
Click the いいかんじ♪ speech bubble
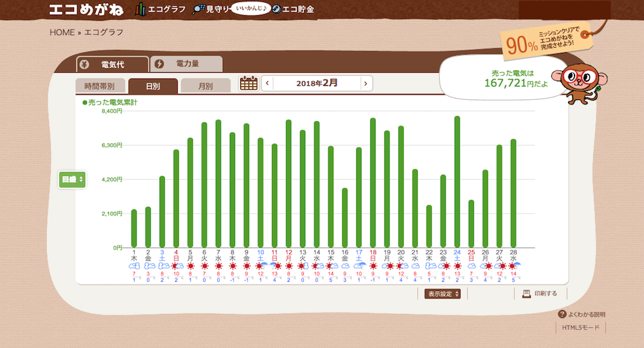(251, 8)
